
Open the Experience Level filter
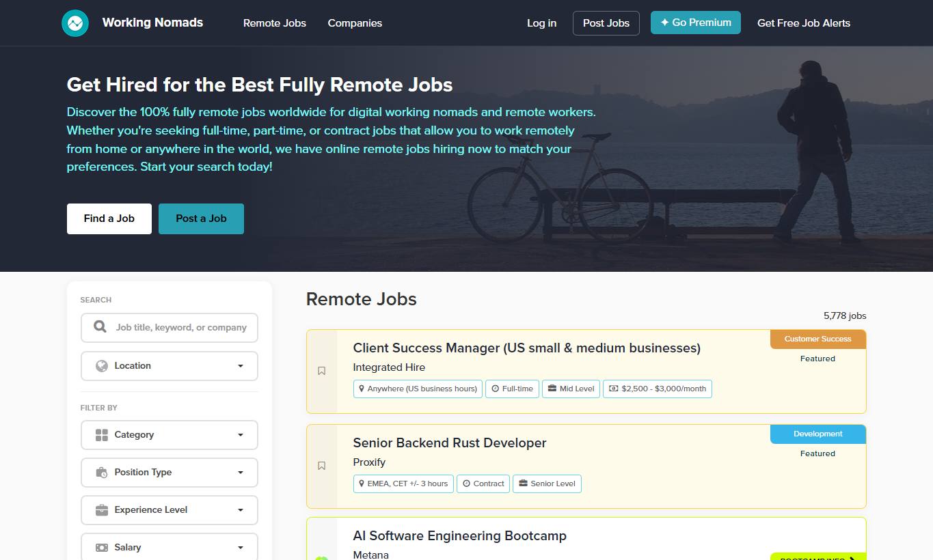170,510
